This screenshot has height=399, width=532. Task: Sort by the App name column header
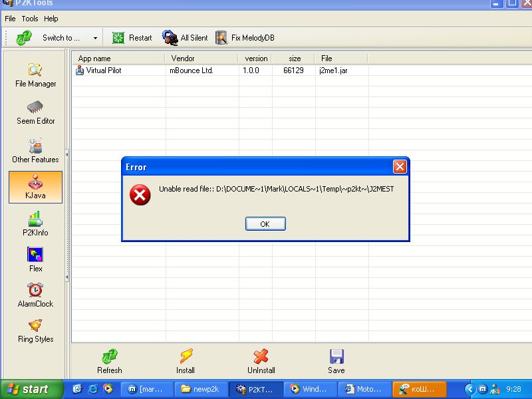click(118, 59)
